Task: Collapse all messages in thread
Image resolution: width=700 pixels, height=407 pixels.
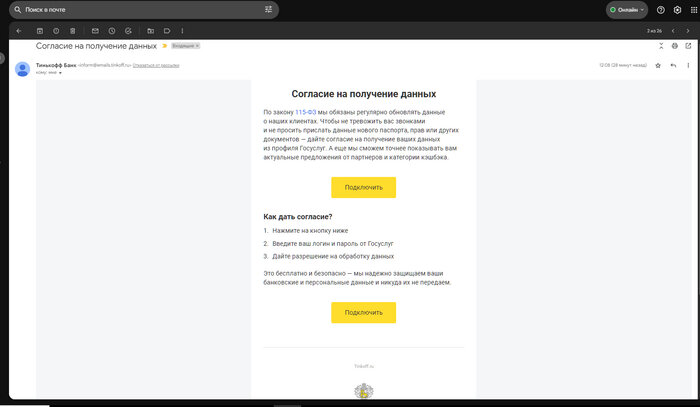Action: click(x=661, y=46)
